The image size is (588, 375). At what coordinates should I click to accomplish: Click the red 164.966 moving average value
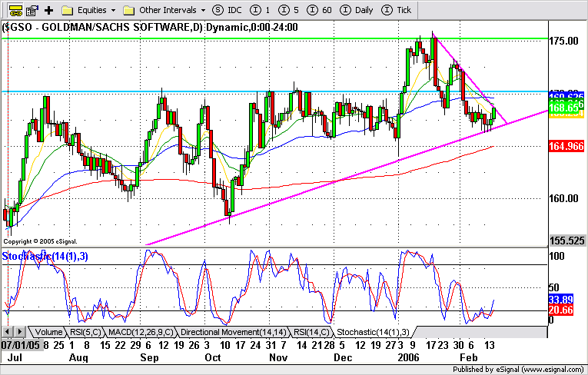coord(566,146)
